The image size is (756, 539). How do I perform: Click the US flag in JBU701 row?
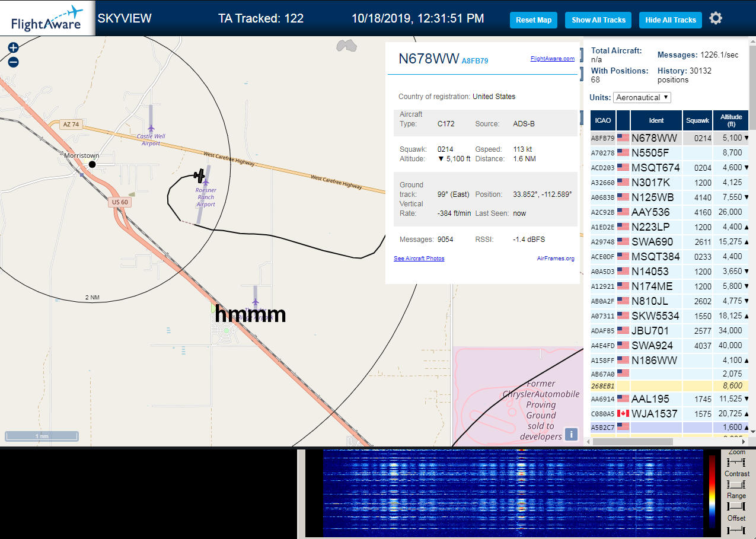(623, 330)
